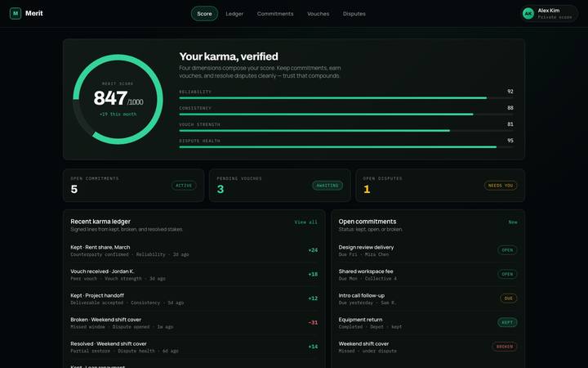Open the Shared workspace fee commitment
Image resolution: width=588 pixels, height=368 pixels.
428,275
